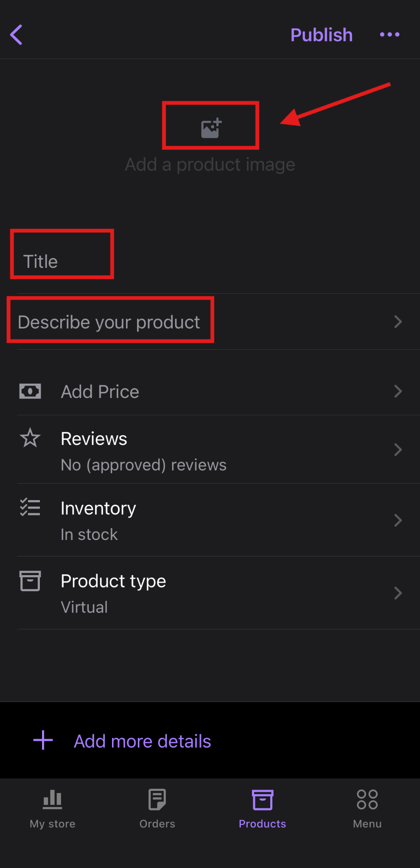
Task: Tap the back arrow icon
Action: [x=17, y=35]
